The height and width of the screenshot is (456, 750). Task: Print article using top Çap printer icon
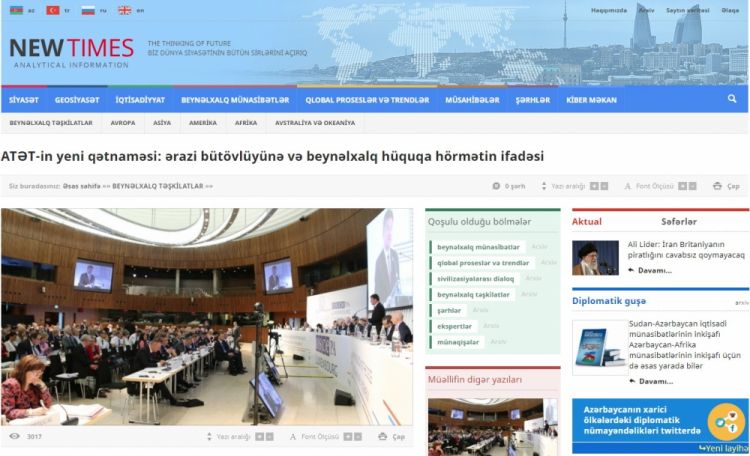717,186
